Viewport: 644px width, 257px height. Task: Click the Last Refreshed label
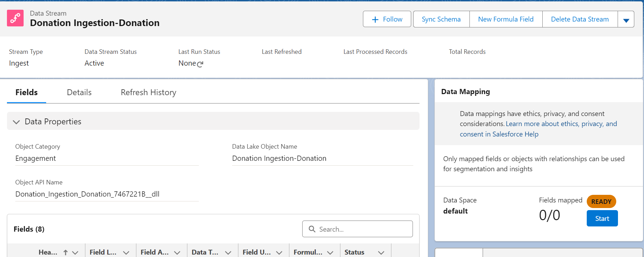pyautogui.click(x=282, y=52)
